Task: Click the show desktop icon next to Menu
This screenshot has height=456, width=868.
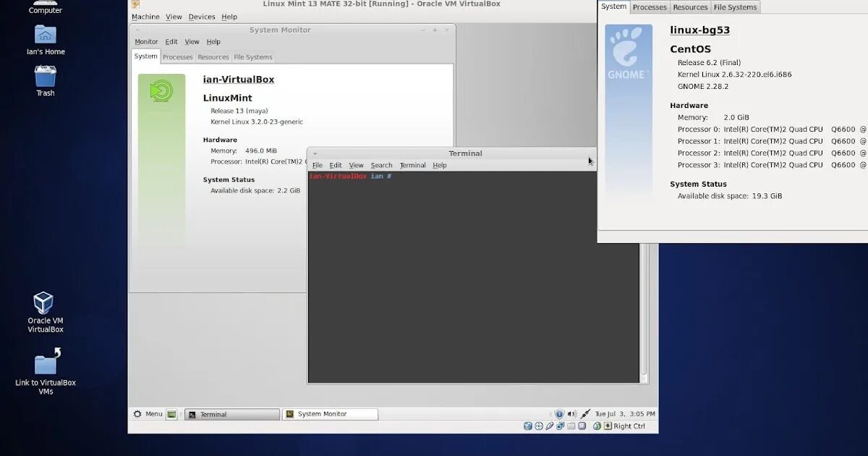Action: (x=171, y=414)
